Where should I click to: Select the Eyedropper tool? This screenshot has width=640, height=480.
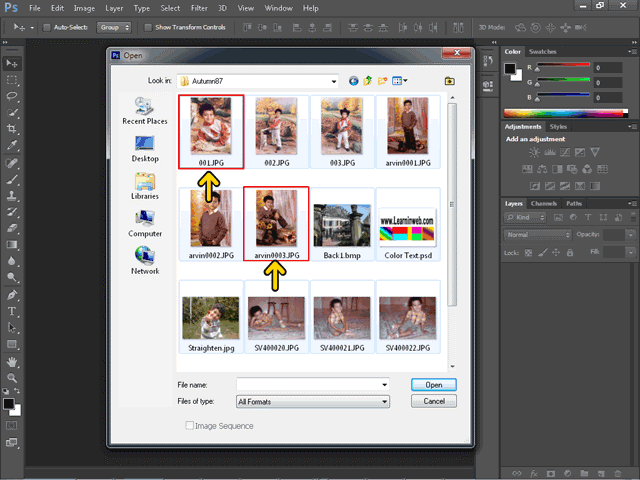pyautogui.click(x=11, y=145)
